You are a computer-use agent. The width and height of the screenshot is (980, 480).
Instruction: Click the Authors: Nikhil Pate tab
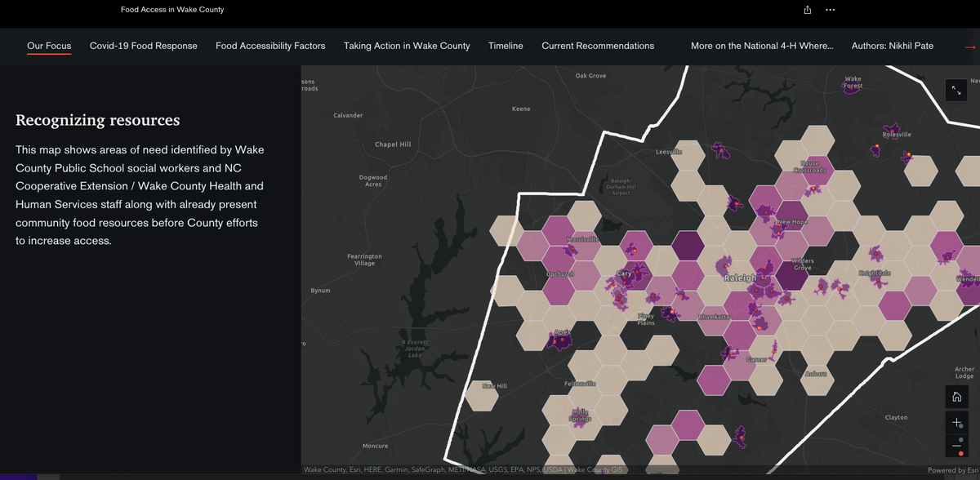(893, 47)
